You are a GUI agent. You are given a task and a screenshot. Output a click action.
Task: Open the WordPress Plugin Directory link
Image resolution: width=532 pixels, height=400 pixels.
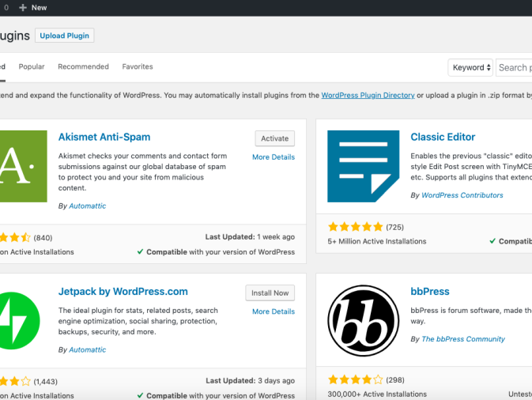point(368,96)
